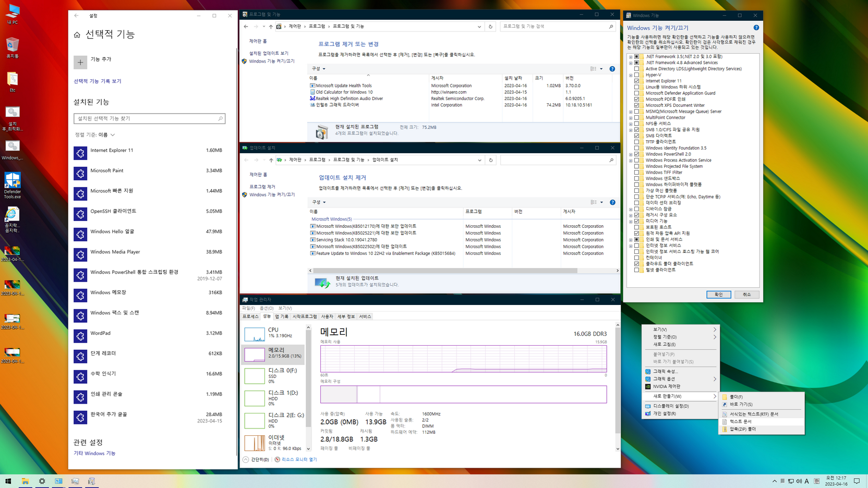Viewport: 868px width, 488px height.
Task: Check the Hyper-V checkbox
Action: coord(636,75)
